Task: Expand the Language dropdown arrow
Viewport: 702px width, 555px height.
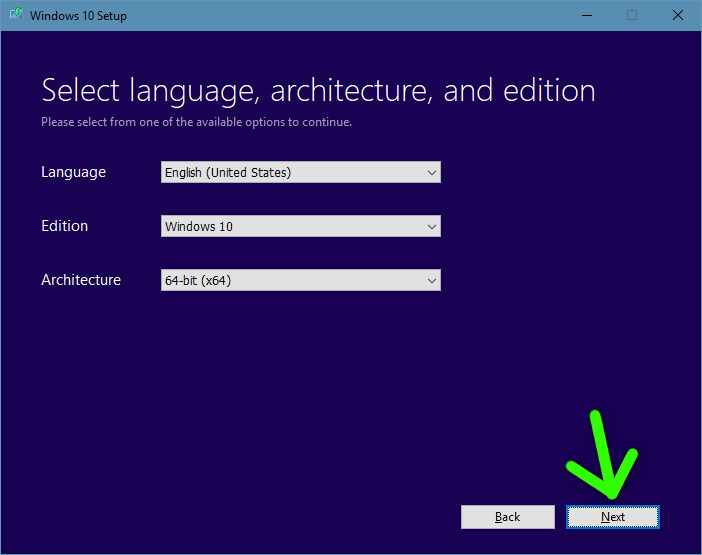Action: click(431, 173)
